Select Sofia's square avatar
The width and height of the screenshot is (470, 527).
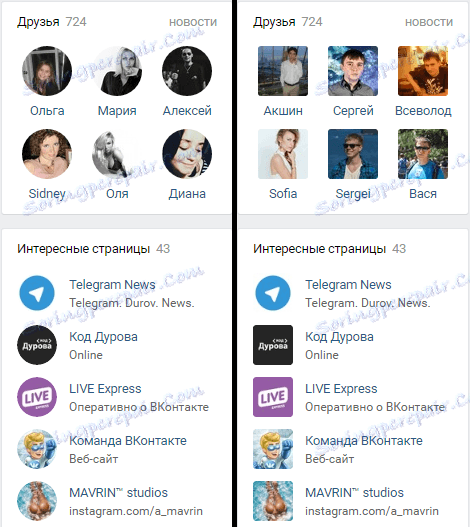point(283,154)
